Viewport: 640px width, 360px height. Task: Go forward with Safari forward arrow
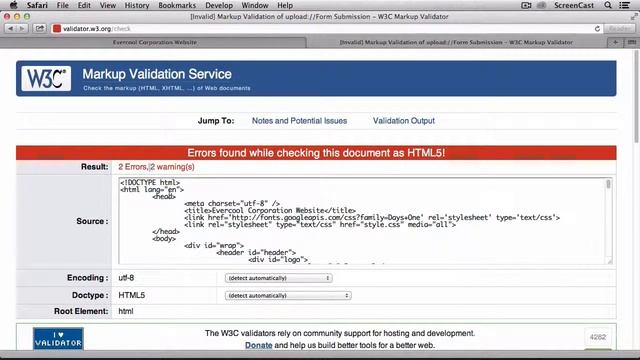click(x=22, y=29)
